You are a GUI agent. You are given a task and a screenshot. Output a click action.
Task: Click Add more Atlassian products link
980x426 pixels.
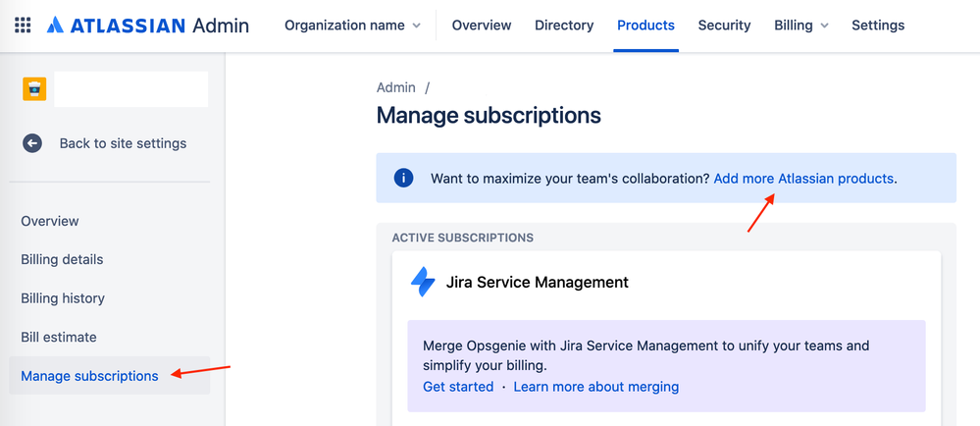(x=803, y=179)
